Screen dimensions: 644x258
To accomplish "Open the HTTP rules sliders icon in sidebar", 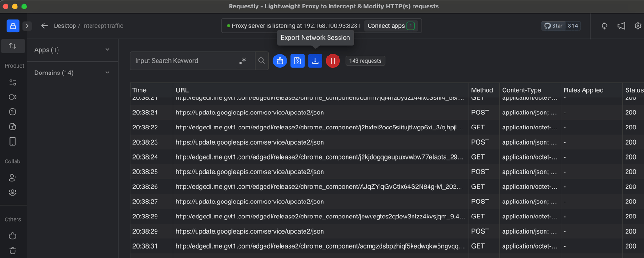I will click(13, 82).
